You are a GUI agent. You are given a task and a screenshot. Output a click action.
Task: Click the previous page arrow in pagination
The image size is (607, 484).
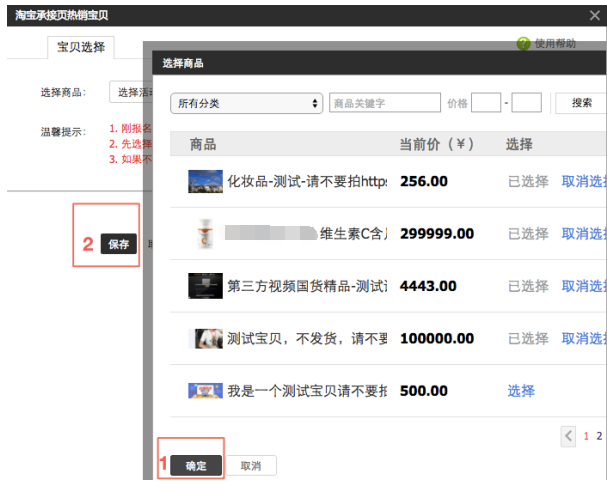click(569, 436)
